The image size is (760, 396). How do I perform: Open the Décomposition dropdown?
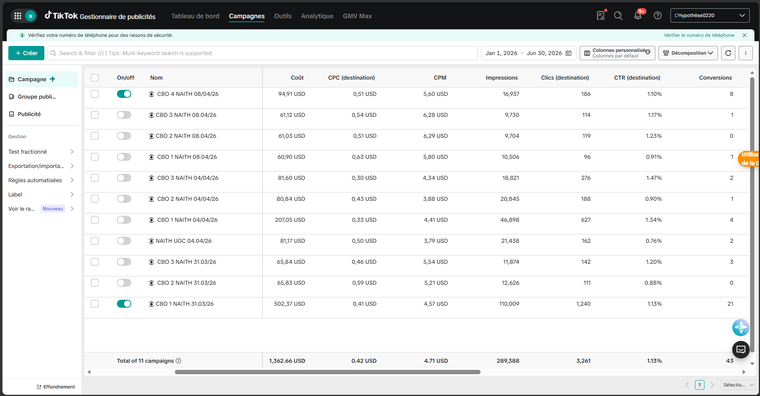[688, 53]
